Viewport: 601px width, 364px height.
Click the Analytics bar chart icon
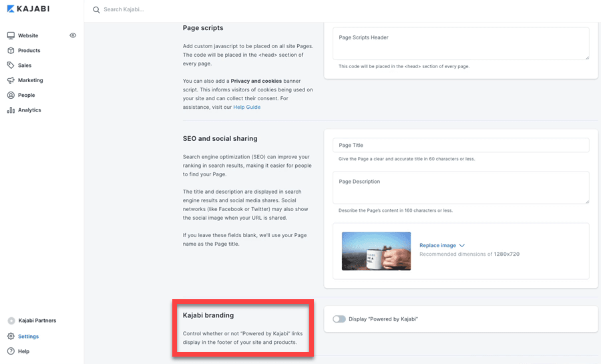tap(11, 110)
